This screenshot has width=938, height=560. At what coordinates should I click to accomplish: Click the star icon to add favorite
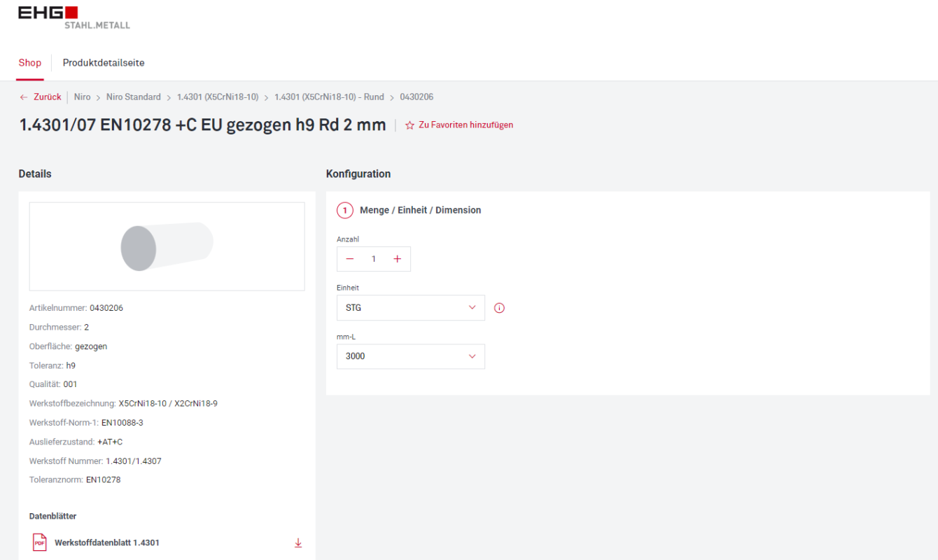(x=409, y=125)
